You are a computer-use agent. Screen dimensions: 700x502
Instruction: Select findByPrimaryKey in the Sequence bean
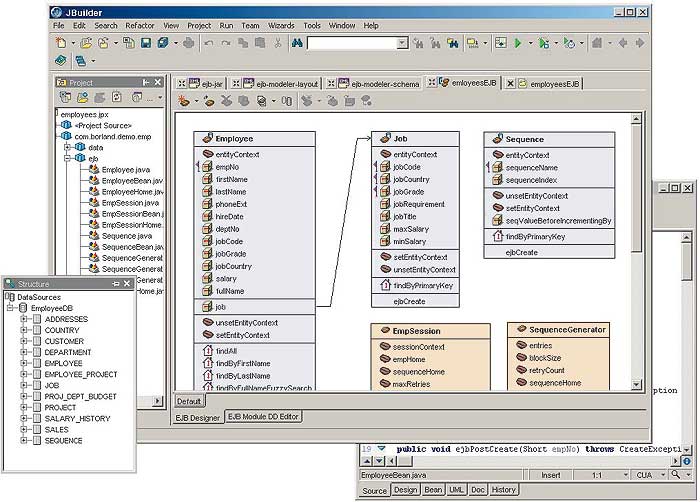click(535, 236)
